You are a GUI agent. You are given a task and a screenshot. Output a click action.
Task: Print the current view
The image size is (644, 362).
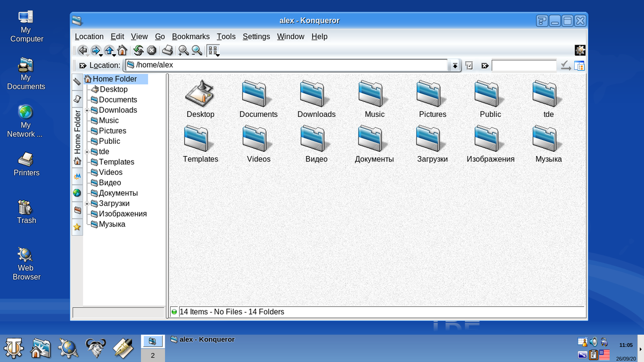(x=167, y=50)
